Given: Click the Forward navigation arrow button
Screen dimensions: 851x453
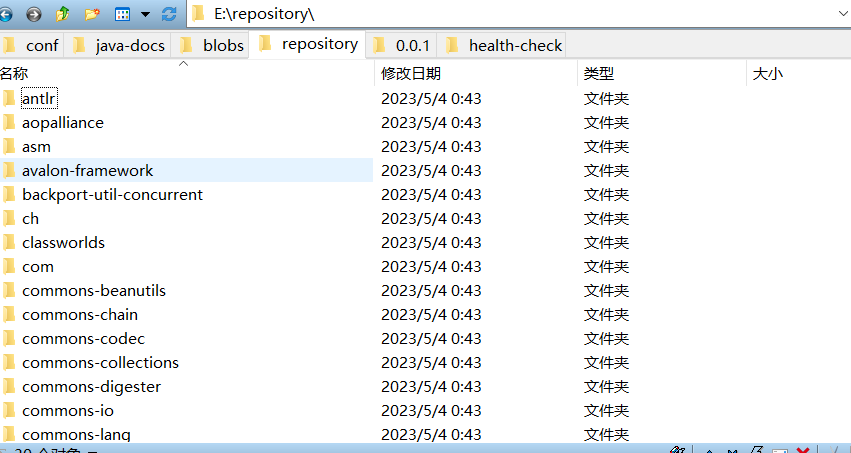Looking at the screenshot, I should point(34,14).
